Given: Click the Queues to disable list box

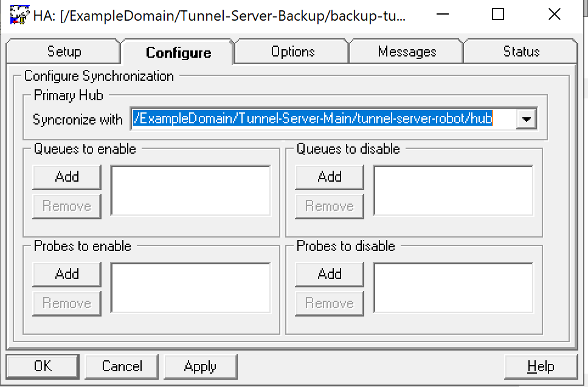Looking at the screenshot, I should 453,190.
